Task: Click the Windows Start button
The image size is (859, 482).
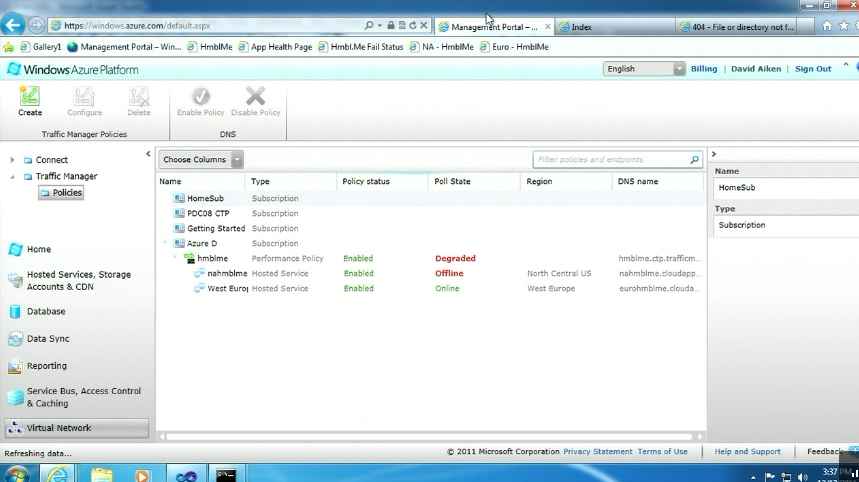Action: (18, 474)
